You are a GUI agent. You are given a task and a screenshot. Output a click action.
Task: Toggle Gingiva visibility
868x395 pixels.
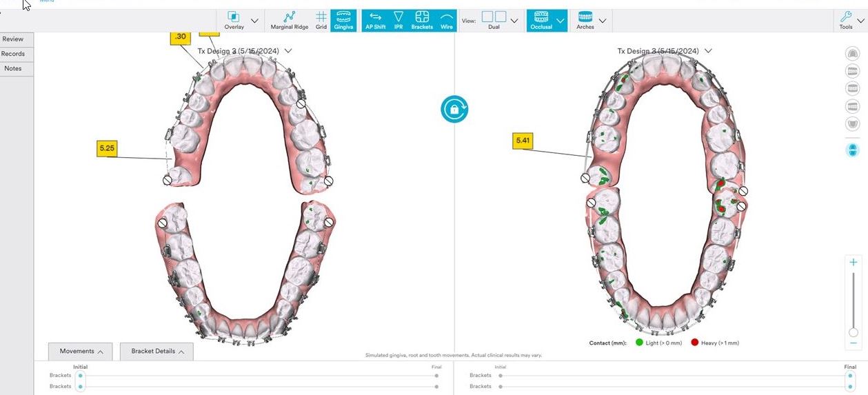[x=343, y=20]
